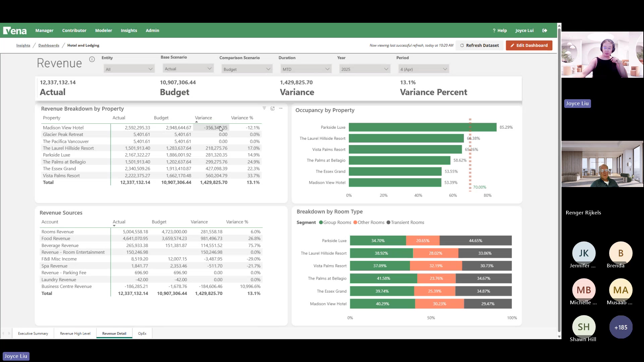Viewport: 644px width, 362px height.
Task: Click the Revenue info icon
Action: pos(92,59)
